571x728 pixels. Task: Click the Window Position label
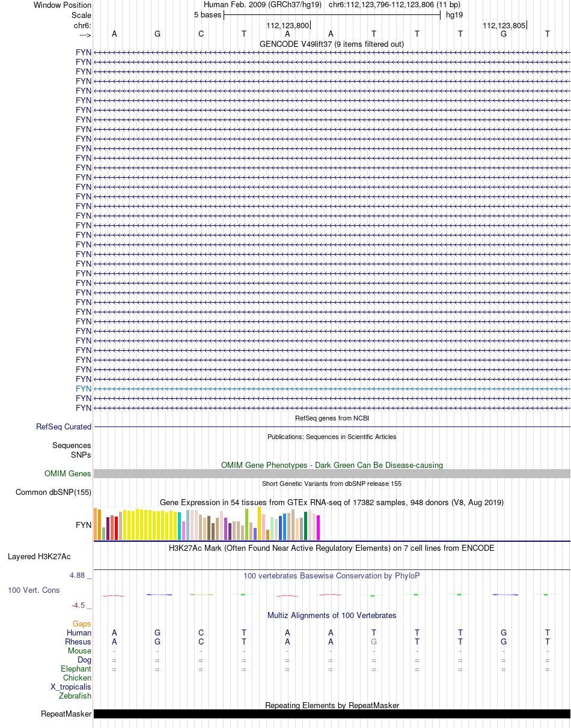coord(63,5)
